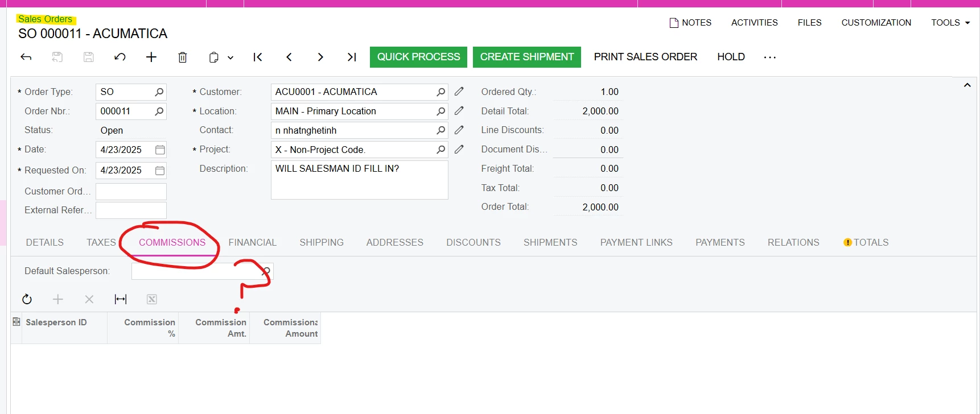Open the Addresses tab
The image size is (980, 414).
(395, 242)
